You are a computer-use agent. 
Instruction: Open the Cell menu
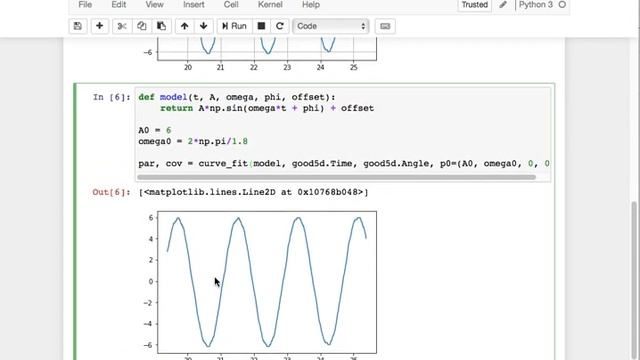tap(231, 5)
